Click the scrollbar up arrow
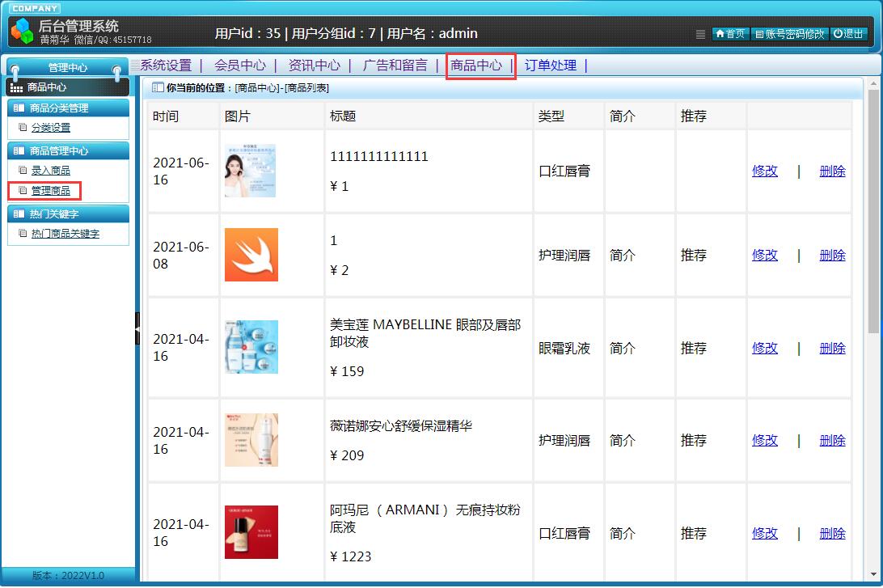This screenshot has height=588, width=883. click(x=873, y=84)
